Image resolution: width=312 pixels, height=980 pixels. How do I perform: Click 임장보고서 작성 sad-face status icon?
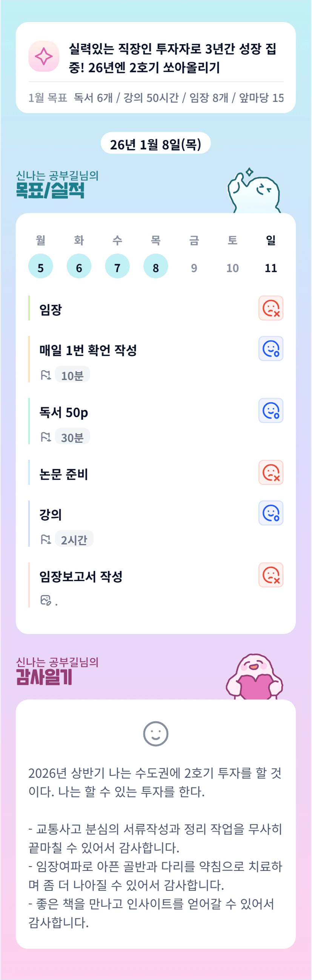[x=271, y=575]
